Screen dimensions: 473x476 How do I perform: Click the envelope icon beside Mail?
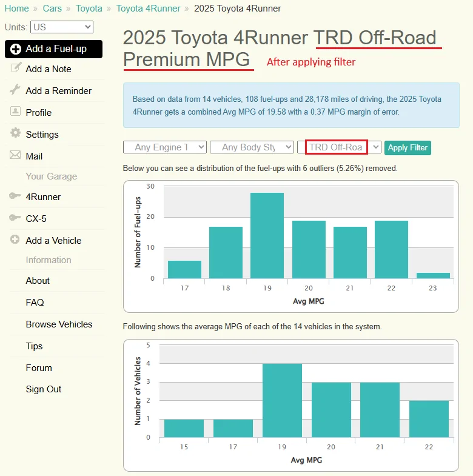tap(15, 155)
